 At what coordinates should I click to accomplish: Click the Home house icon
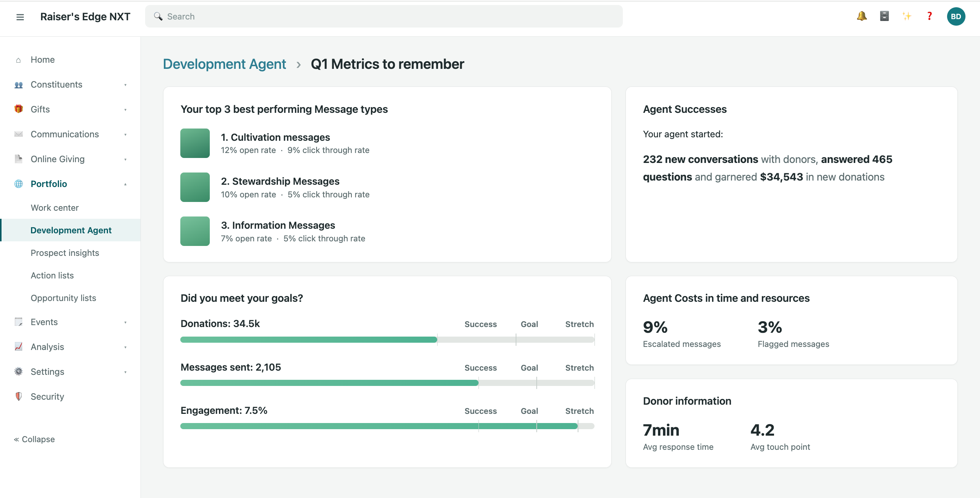pos(18,60)
